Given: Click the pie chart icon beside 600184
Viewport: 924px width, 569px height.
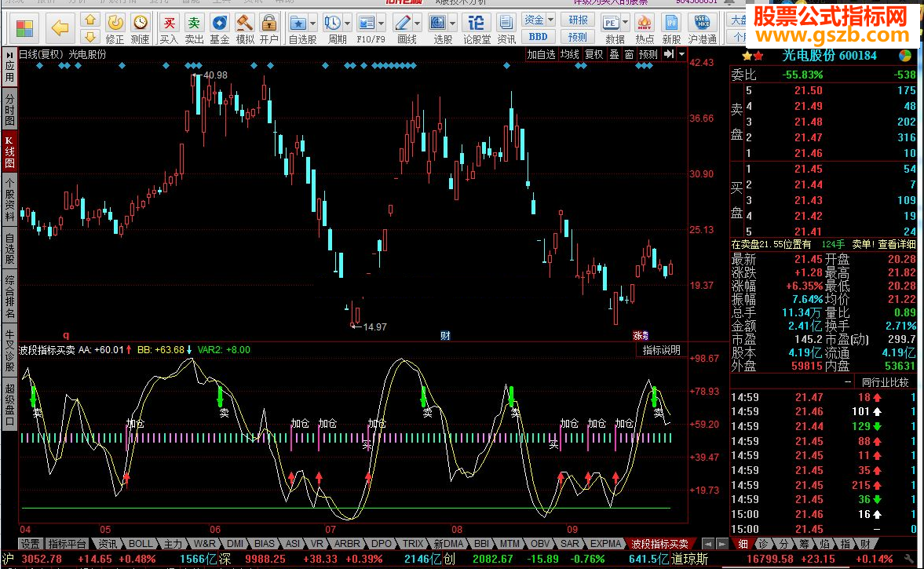Looking at the screenshot, I should pos(905,56).
